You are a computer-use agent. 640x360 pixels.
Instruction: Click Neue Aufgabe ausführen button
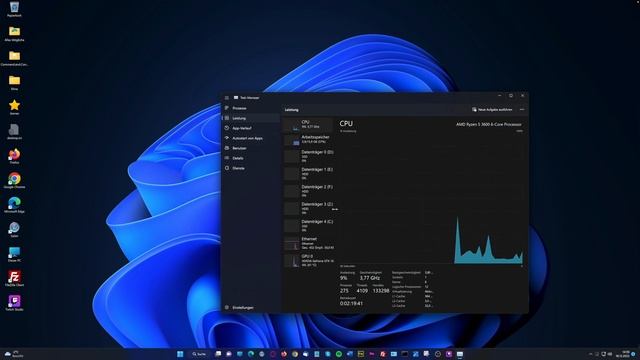pos(492,109)
